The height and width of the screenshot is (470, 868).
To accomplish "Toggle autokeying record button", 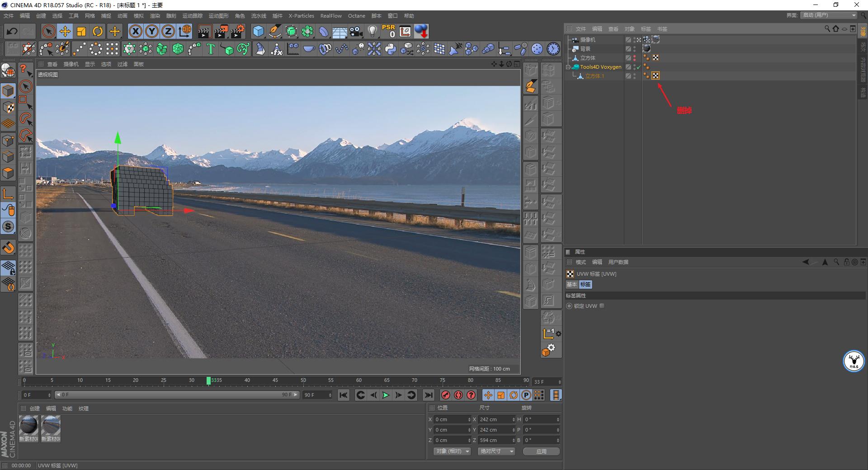I will pyautogui.click(x=458, y=395).
